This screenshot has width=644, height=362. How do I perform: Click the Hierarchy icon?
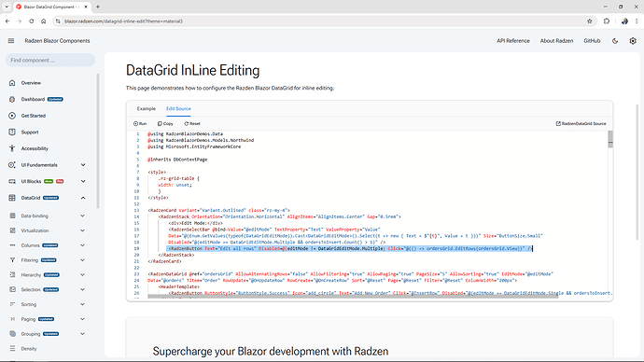pos(13,275)
